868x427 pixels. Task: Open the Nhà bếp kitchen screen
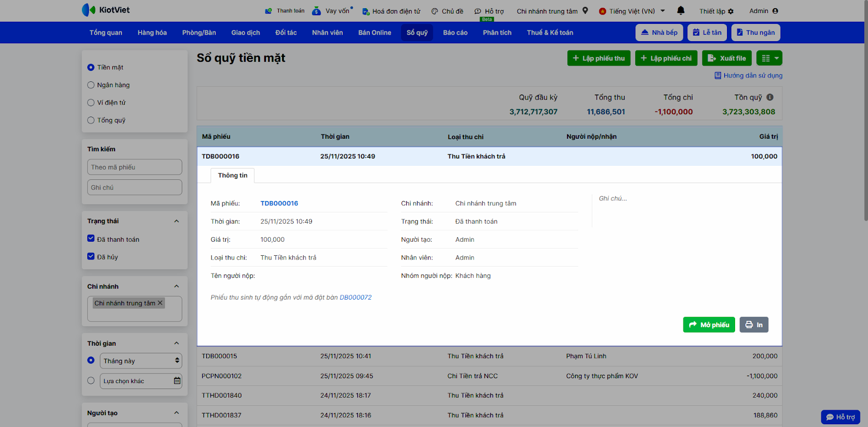tap(659, 33)
